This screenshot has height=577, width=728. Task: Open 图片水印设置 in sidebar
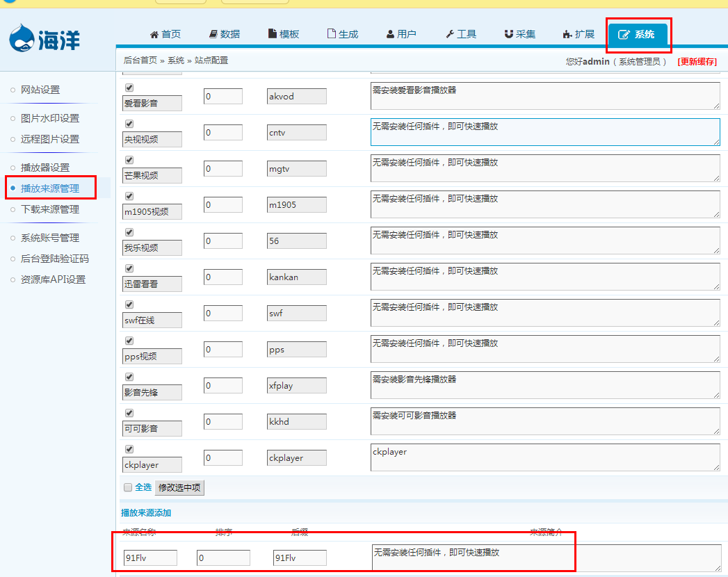point(50,118)
